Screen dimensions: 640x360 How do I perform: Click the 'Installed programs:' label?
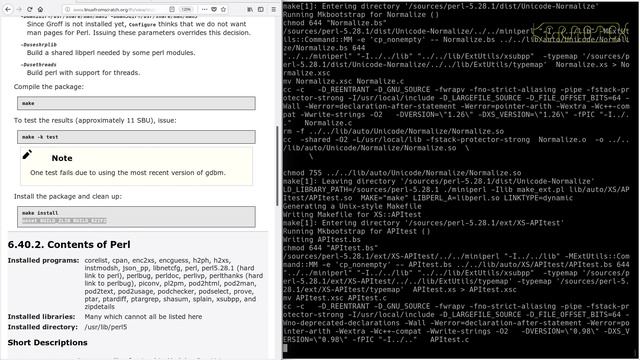click(x=43, y=260)
